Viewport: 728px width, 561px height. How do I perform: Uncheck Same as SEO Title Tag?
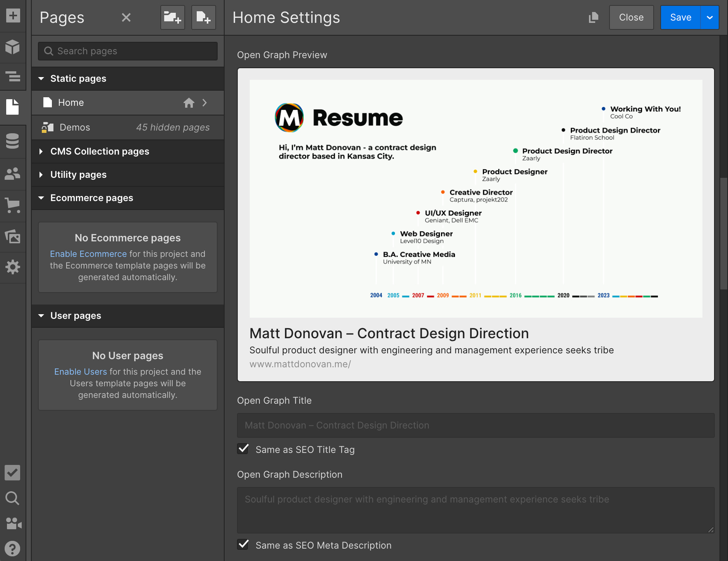coord(243,449)
